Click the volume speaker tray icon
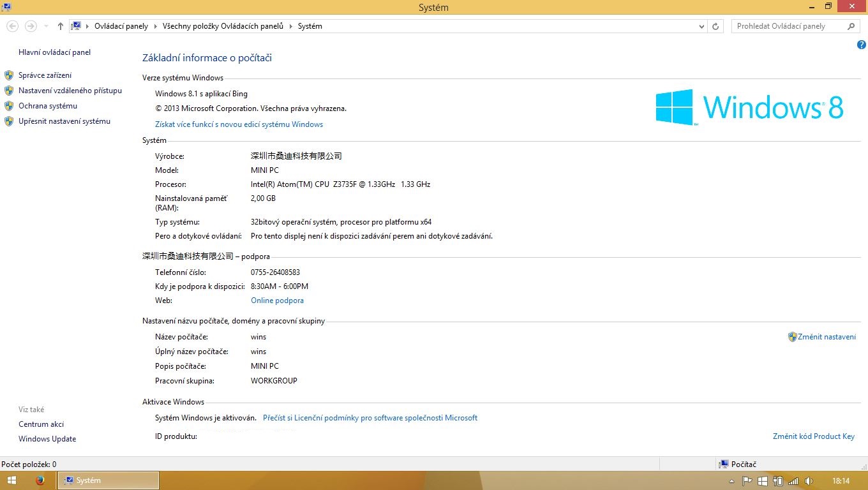This screenshot has width=868, height=490. 809,481
